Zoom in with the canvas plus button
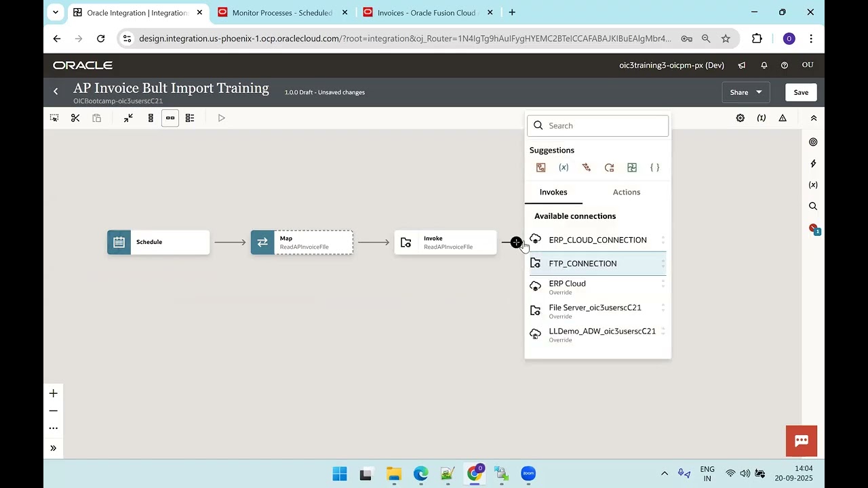868x488 pixels. (x=54, y=393)
